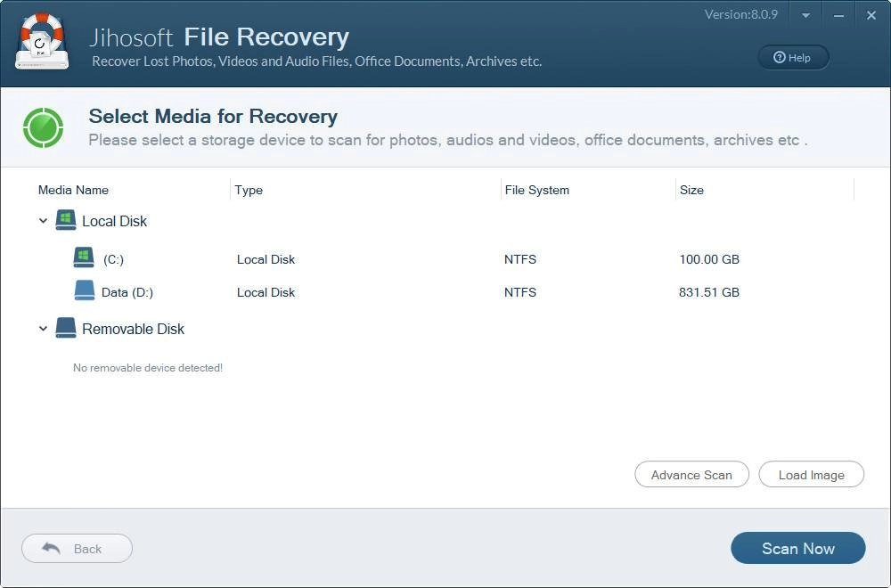Minimize the File Recovery window
The width and height of the screenshot is (891, 588).
(x=838, y=15)
